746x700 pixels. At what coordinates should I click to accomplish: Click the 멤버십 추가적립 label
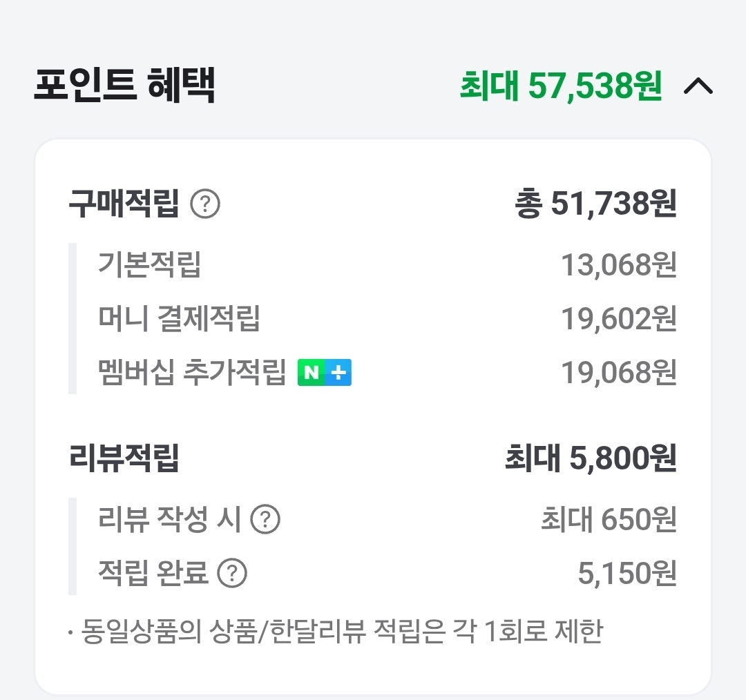tap(192, 373)
